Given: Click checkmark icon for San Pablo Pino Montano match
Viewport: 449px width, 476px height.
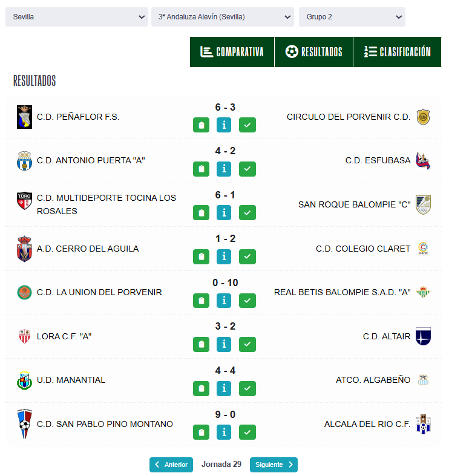Looking at the screenshot, I should [x=247, y=432].
